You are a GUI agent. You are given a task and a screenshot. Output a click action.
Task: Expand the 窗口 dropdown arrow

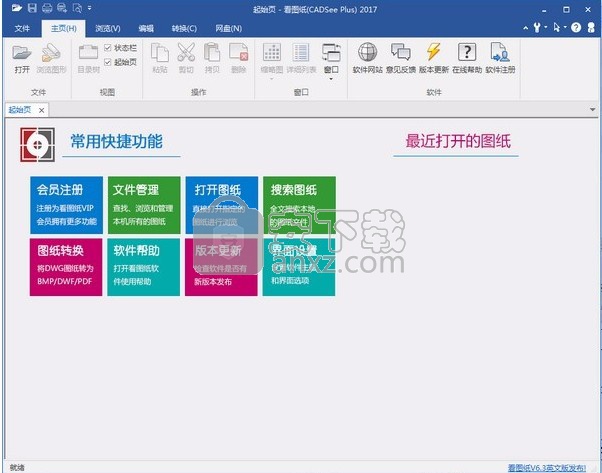(331, 79)
